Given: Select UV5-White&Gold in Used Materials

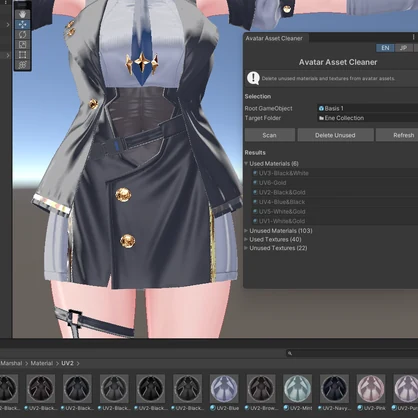Looking at the screenshot, I should click(334, 211).
